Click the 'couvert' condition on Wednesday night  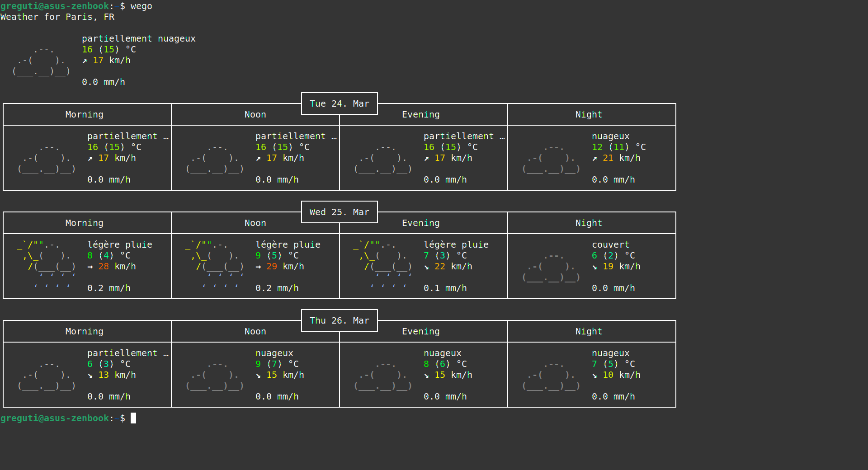click(x=610, y=244)
